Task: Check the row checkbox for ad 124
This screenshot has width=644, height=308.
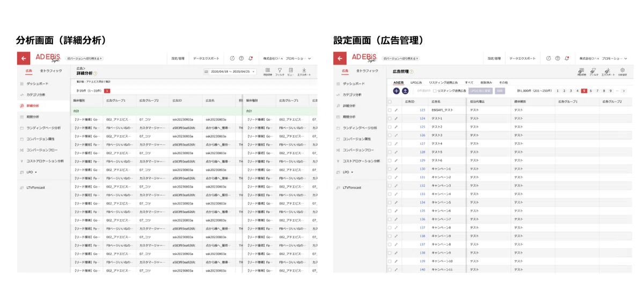Action: tap(390, 119)
